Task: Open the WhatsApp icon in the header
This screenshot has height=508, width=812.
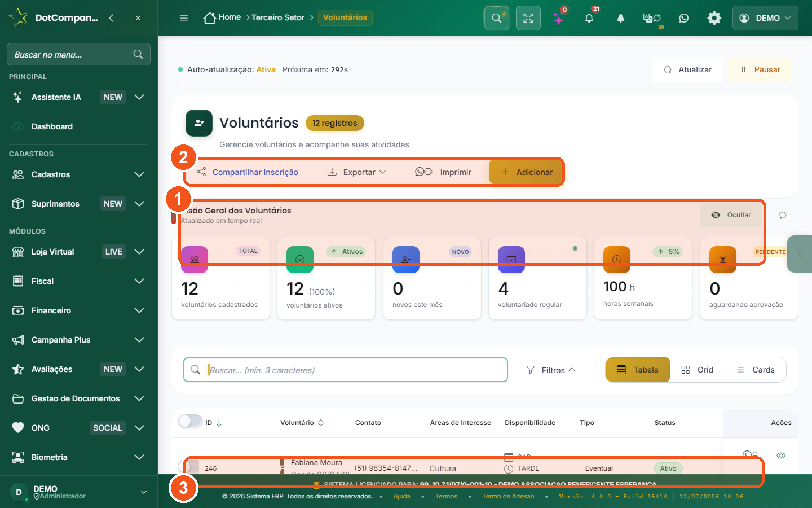Action: [684, 18]
